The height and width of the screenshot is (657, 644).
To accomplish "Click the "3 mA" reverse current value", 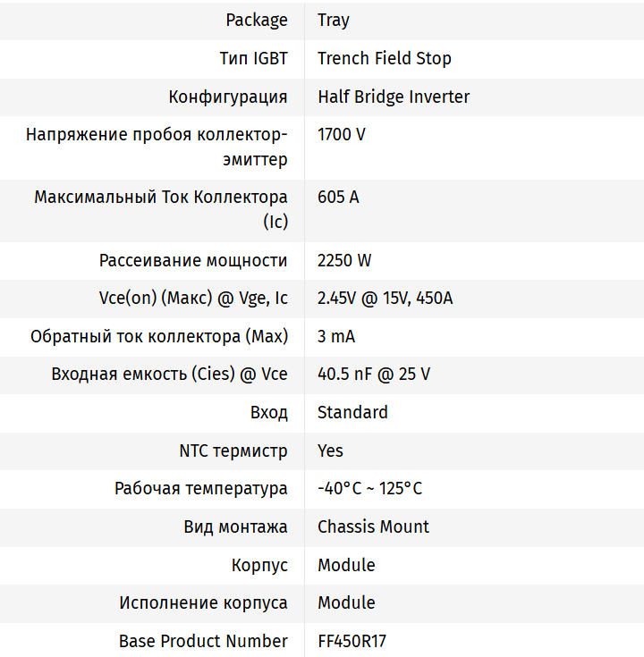I will (x=336, y=336).
